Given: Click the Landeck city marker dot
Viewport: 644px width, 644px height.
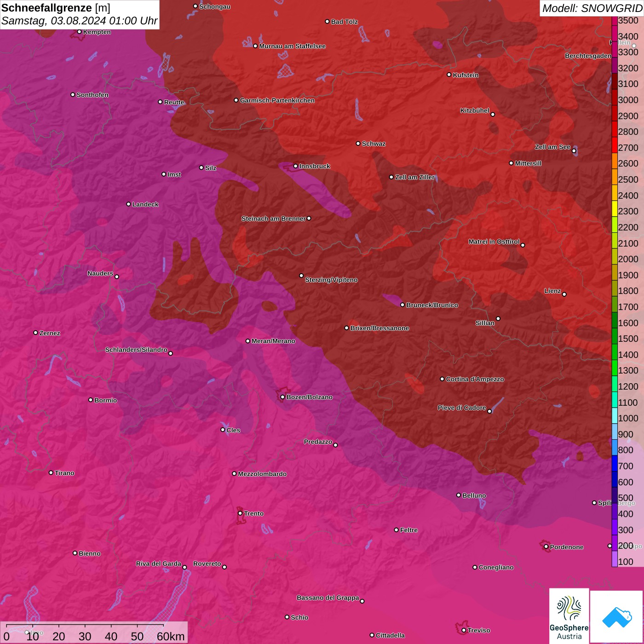Looking at the screenshot, I should pyautogui.click(x=128, y=204).
